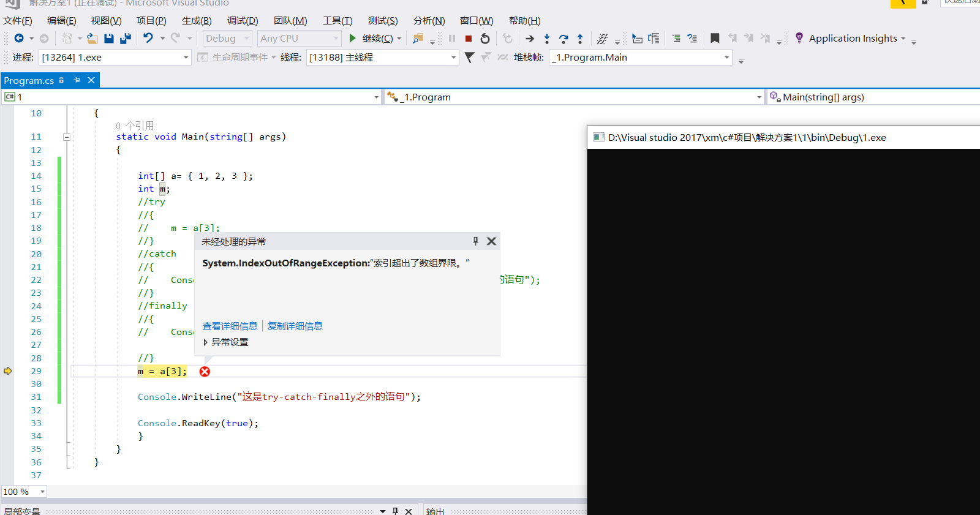Image resolution: width=980 pixels, height=515 pixels.
Task: Click the 0 个引用 code lens link
Action: (x=135, y=126)
